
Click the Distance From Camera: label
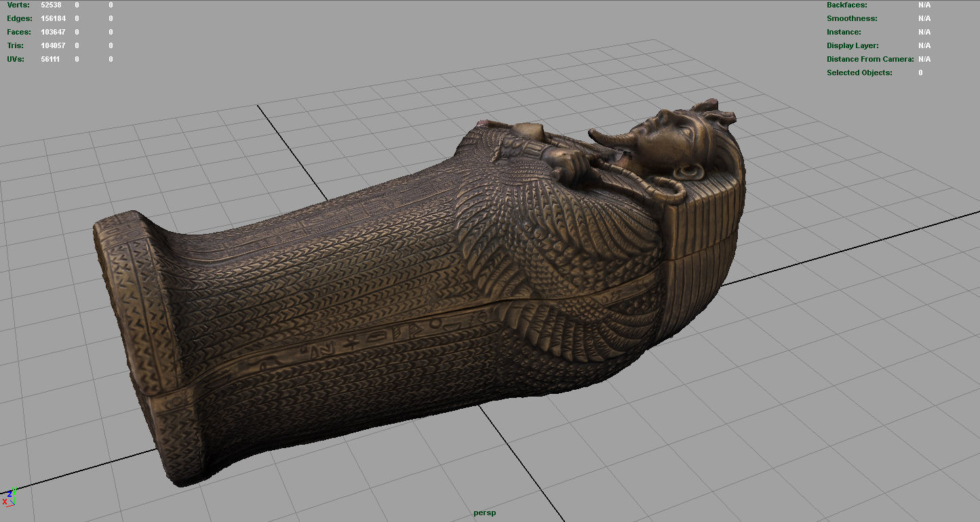870,59
